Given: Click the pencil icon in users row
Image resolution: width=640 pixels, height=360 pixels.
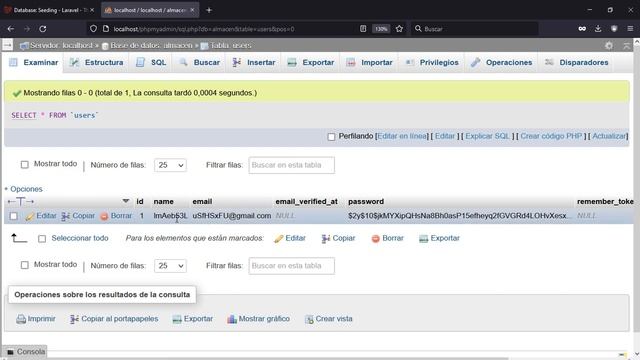Looking at the screenshot, I should 29,216.
